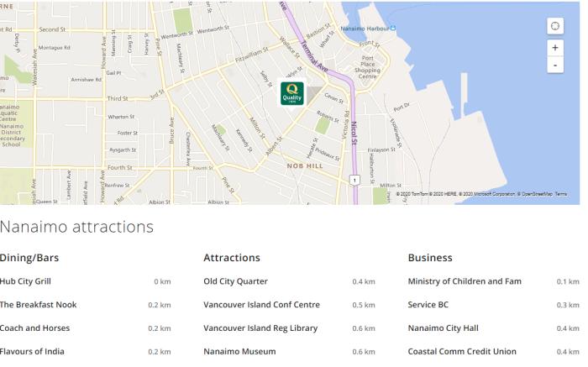Click Old City Quarter attraction

pyautogui.click(x=235, y=281)
